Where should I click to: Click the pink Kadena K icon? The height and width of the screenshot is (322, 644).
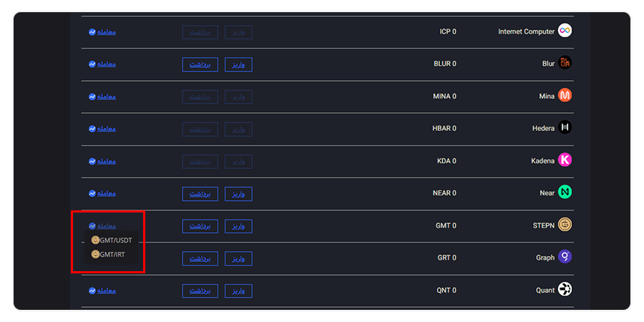[565, 160]
